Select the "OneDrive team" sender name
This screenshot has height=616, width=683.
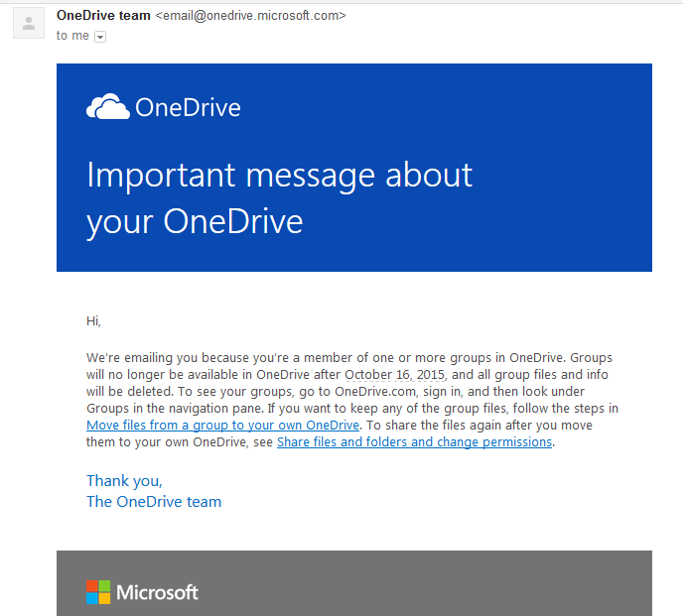pyautogui.click(x=103, y=15)
